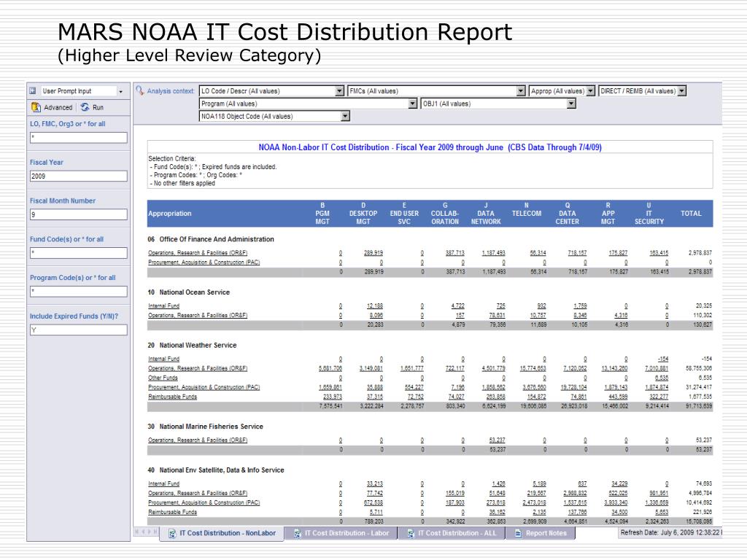Open the Program (All values) dropdown

(x=413, y=104)
